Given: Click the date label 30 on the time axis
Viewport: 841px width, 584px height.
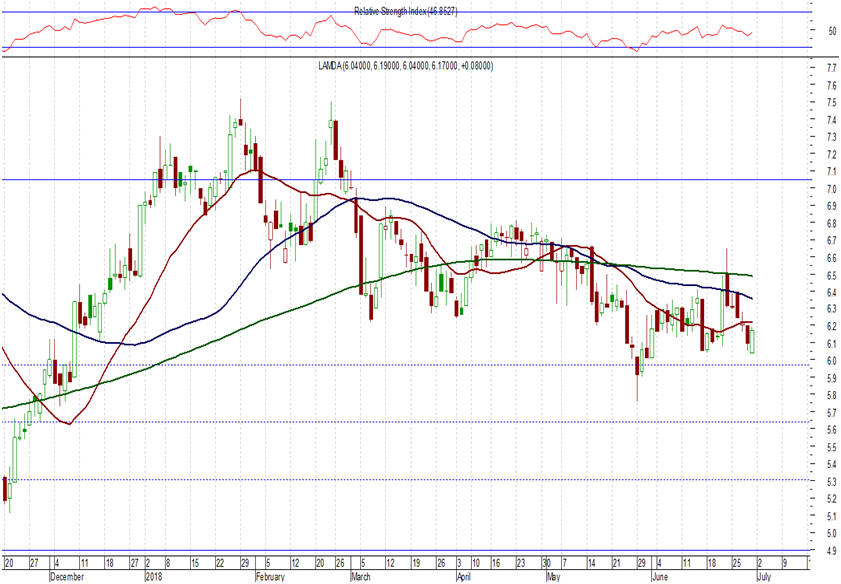Looking at the screenshot, I should [546, 563].
